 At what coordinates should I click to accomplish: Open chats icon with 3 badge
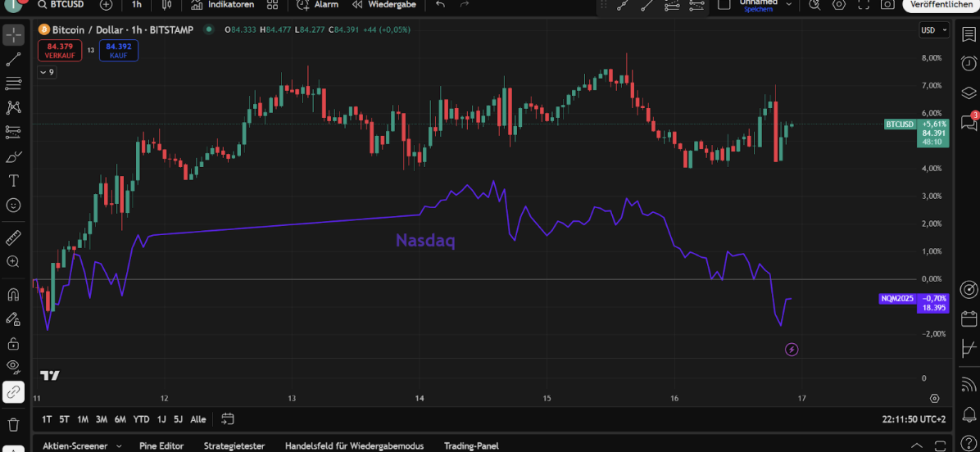[x=969, y=122]
